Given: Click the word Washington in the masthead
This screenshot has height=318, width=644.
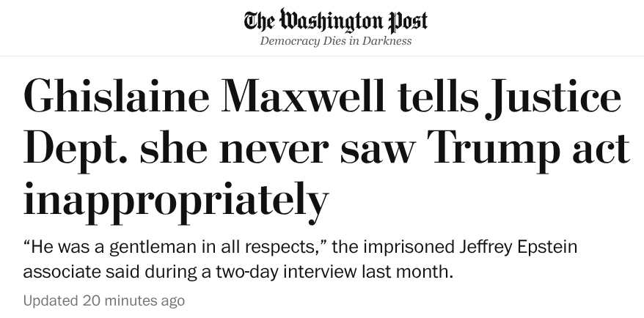Looking at the screenshot, I should click(x=333, y=21).
